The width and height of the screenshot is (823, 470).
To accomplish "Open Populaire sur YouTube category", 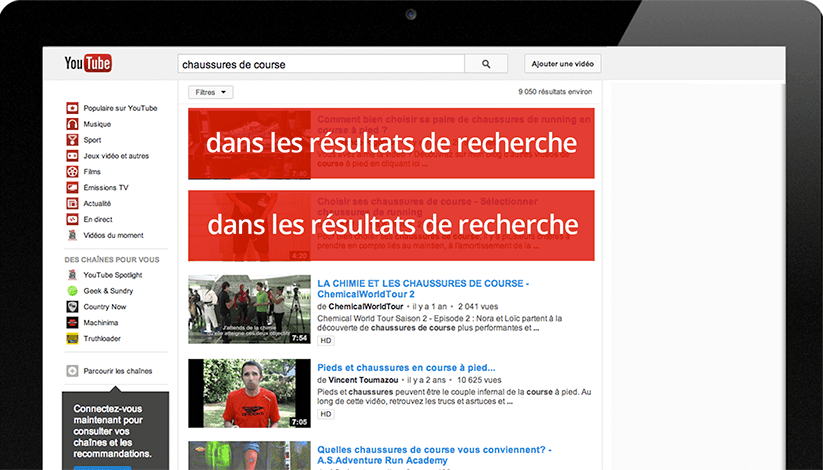I will tap(120, 108).
